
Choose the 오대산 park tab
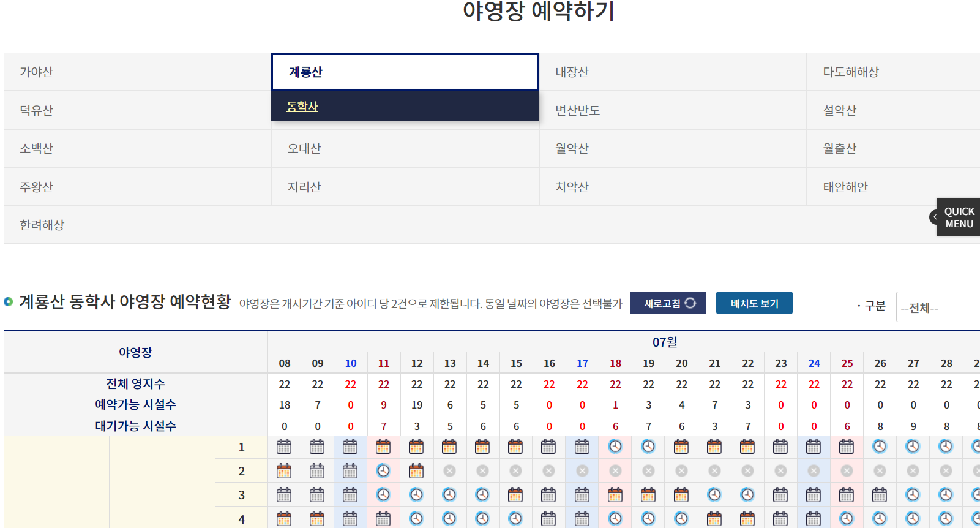pos(405,148)
